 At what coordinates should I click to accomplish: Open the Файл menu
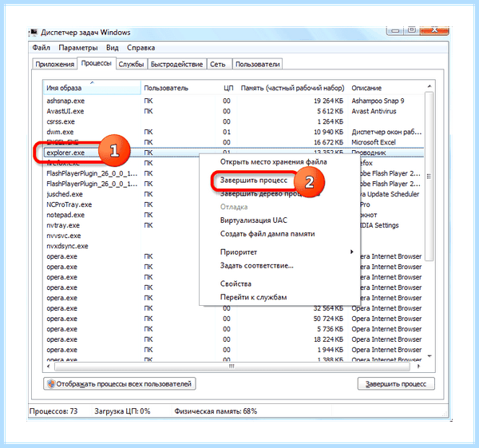pyautogui.click(x=42, y=48)
